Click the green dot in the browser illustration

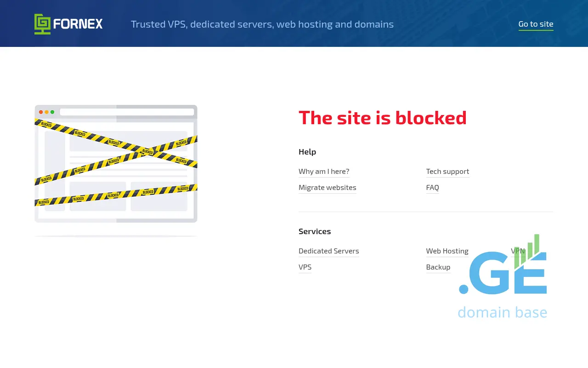(52, 112)
